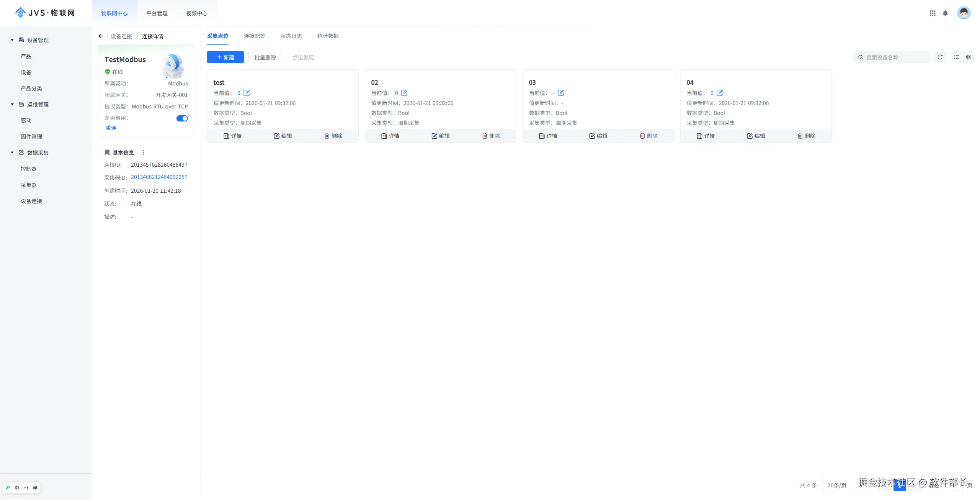Image resolution: width=980 pixels, height=500 pixels.
Task: Click the back arrow beside 设备连接 breadcrumb
Action: pos(101,36)
